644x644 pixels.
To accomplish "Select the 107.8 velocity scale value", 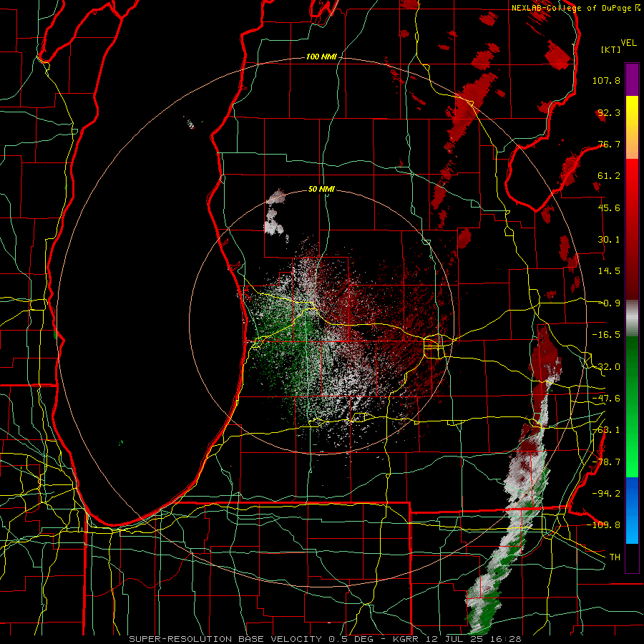I will (x=606, y=80).
